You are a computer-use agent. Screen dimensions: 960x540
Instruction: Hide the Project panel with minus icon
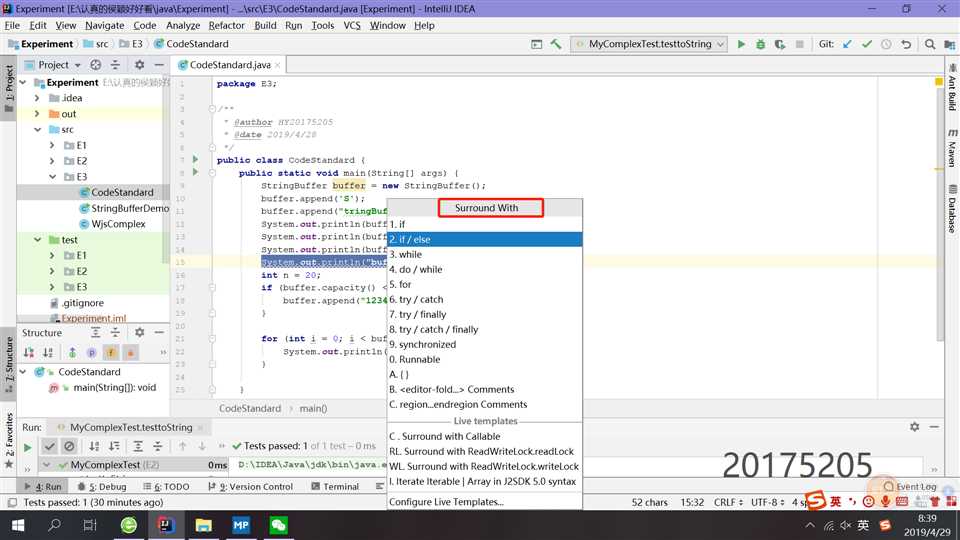tap(159, 64)
